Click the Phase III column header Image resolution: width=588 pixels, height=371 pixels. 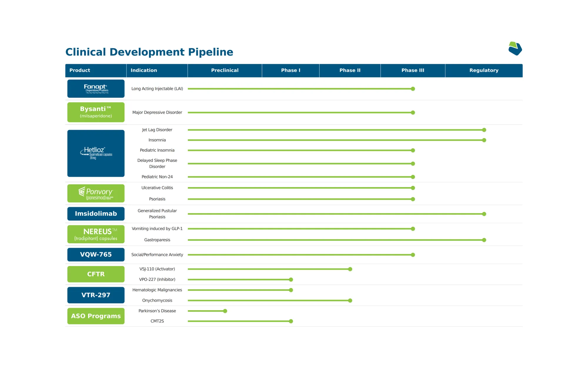[413, 71]
